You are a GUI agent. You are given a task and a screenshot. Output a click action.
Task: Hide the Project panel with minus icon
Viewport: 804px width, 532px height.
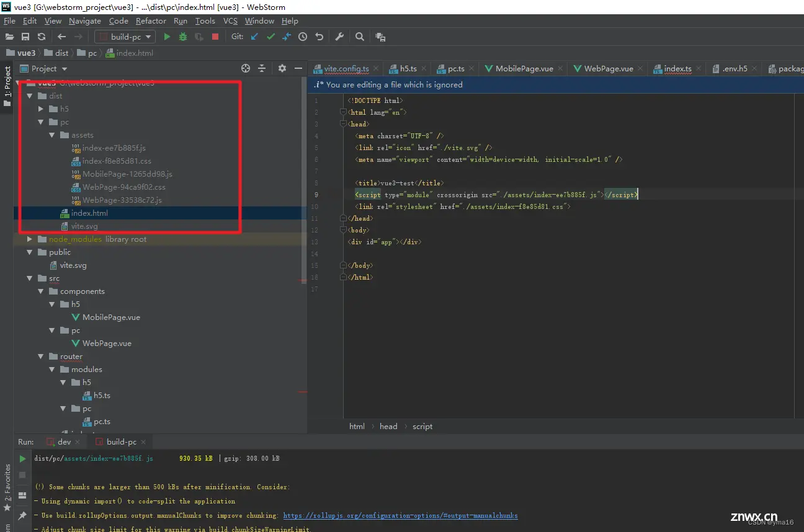click(298, 68)
